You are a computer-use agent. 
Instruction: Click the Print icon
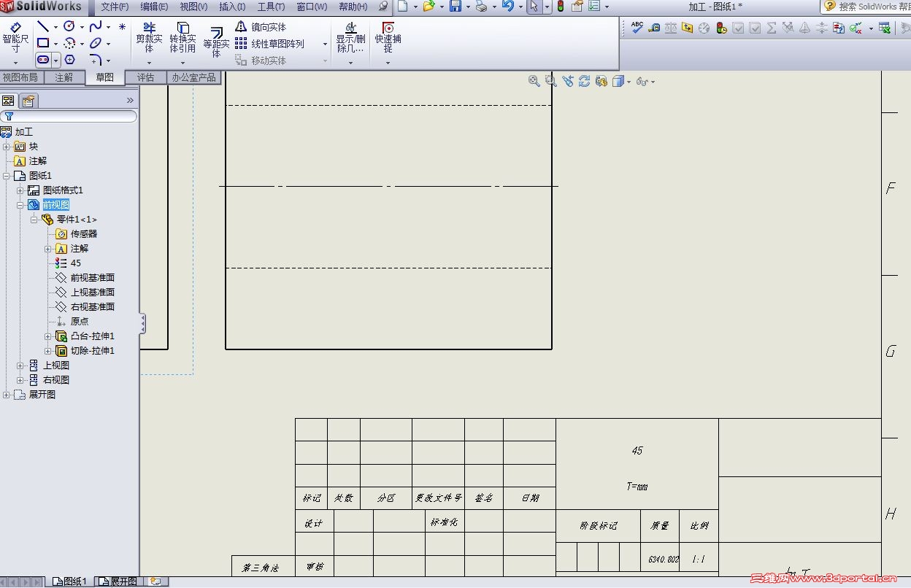point(481,7)
